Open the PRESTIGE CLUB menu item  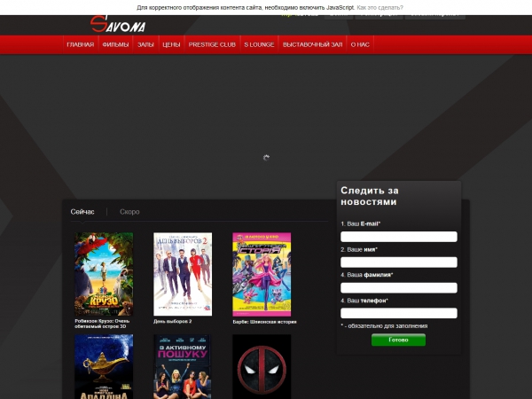point(212,45)
